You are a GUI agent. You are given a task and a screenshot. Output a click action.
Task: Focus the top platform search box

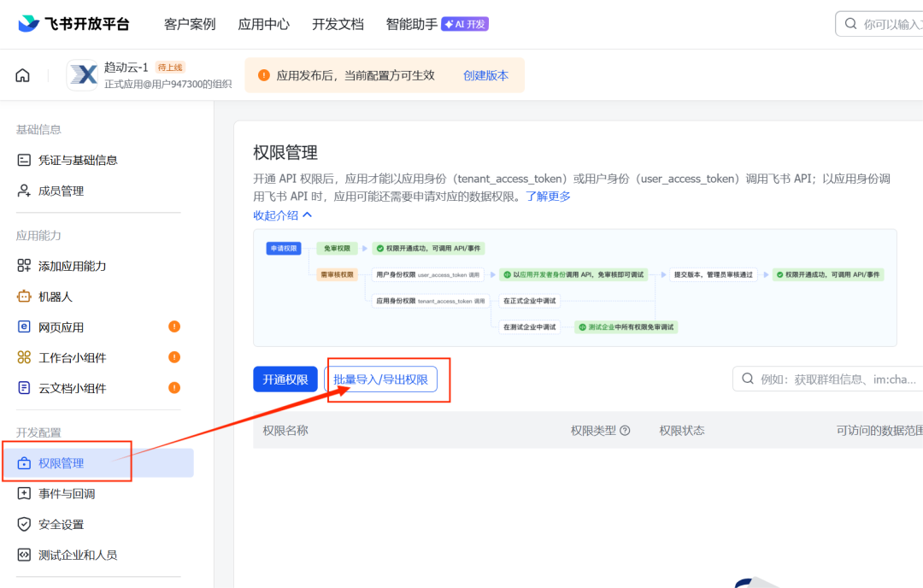[x=879, y=24]
